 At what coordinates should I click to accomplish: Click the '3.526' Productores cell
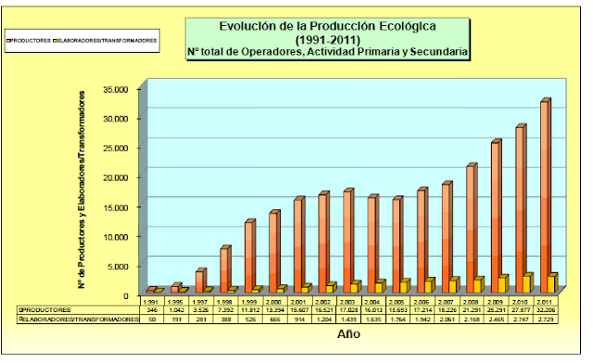(x=201, y=310)
